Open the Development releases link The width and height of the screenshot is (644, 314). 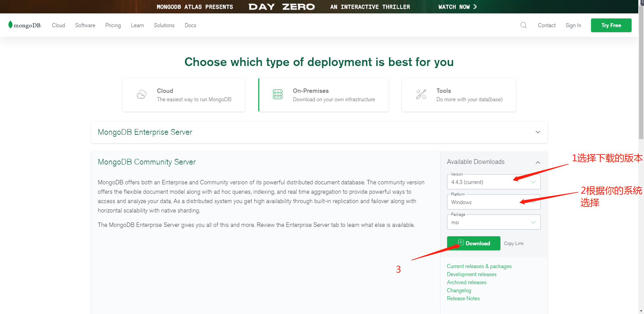tap(472, 274)
